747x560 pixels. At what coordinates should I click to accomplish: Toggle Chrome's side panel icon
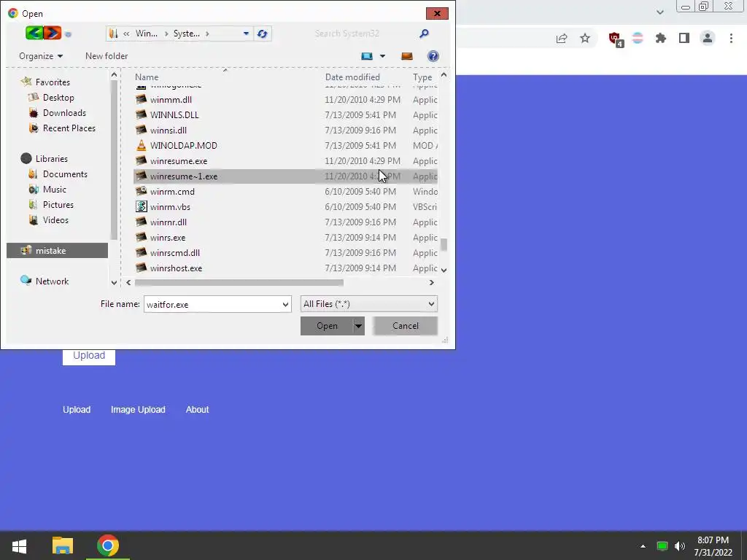(684, 38)
